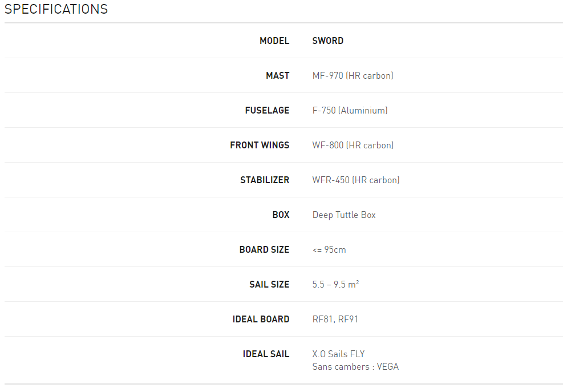Click the STABILIZER row label
The image size is (563, 392).
[x=265, y=180]
